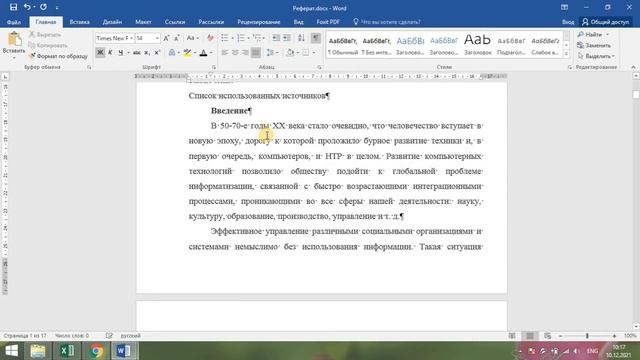
Task: Decrease paragraph indent
Action: point(276,38)
